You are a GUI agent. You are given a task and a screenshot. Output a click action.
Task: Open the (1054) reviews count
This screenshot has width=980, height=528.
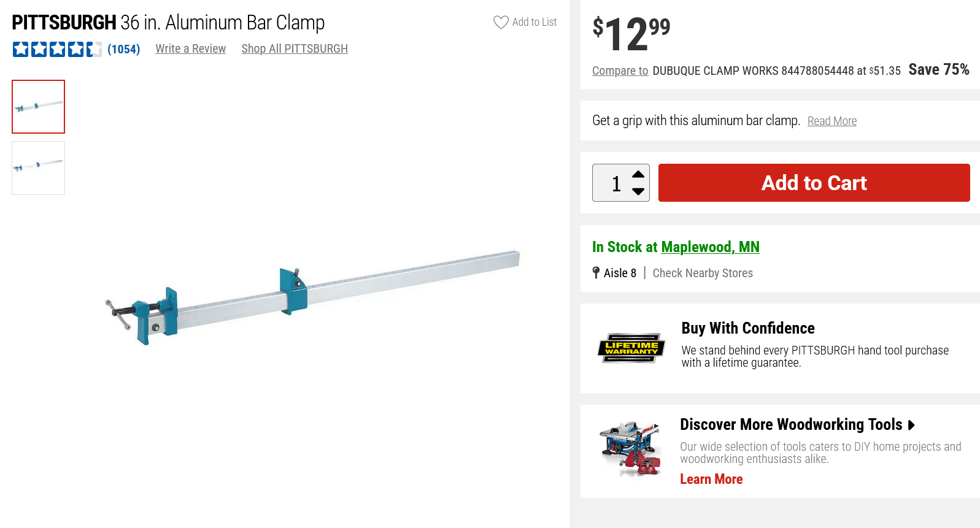pyautogui.click(x=123, y=49)
